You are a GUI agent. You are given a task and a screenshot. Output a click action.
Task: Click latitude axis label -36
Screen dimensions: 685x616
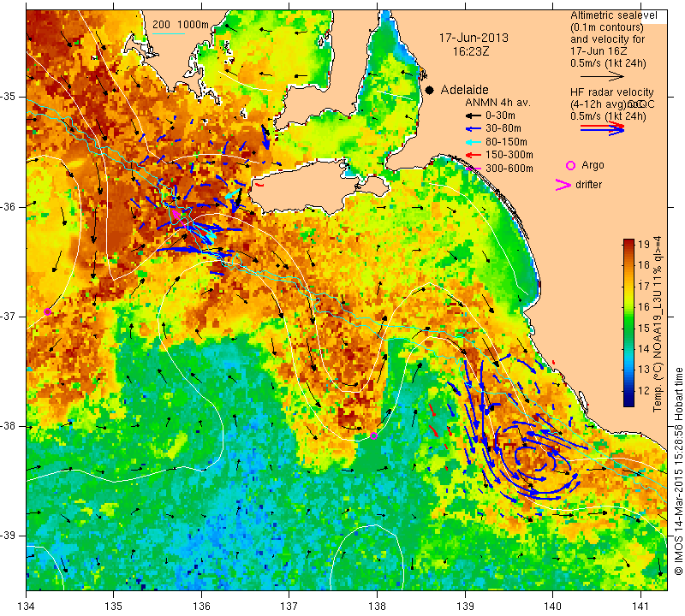[x=8, y=206]
